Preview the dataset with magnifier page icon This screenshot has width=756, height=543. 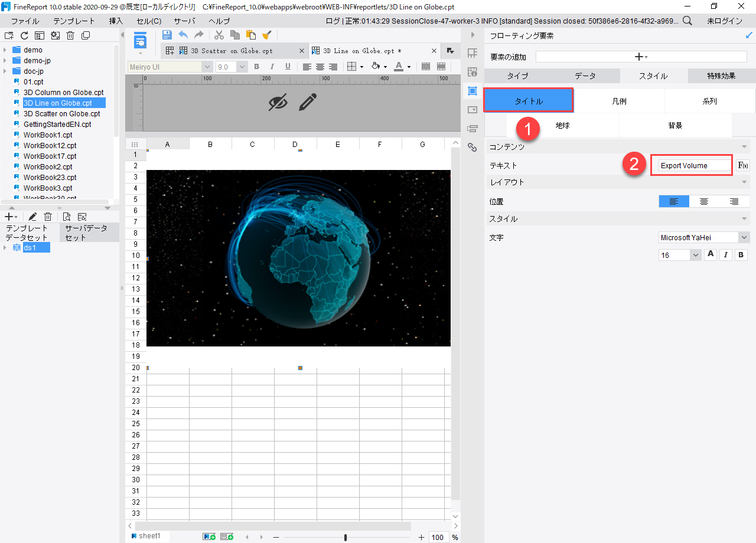(x=67, y=217)
